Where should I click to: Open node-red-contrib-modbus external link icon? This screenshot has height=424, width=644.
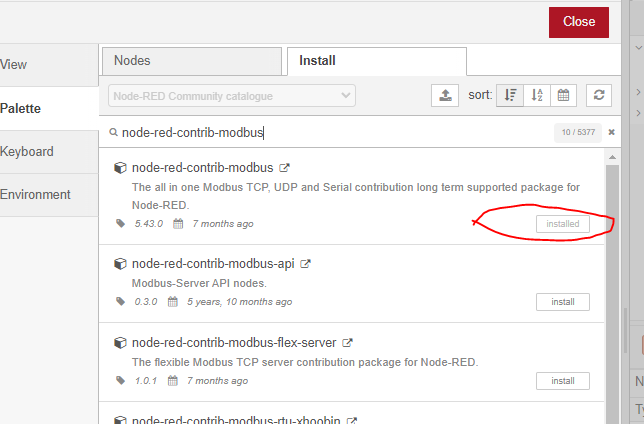point(284,168)
